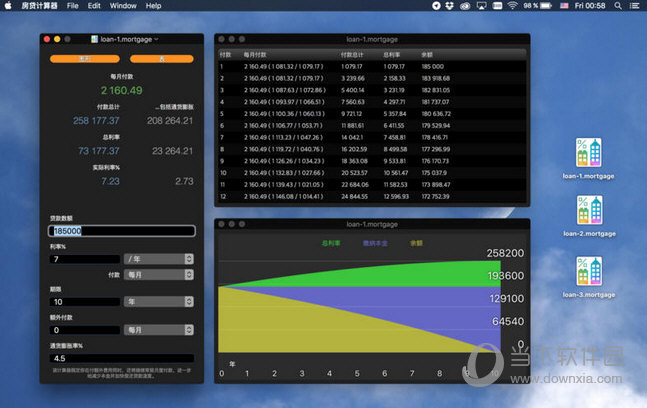Click the yellow 余额 chart legend

coord(416,243)
